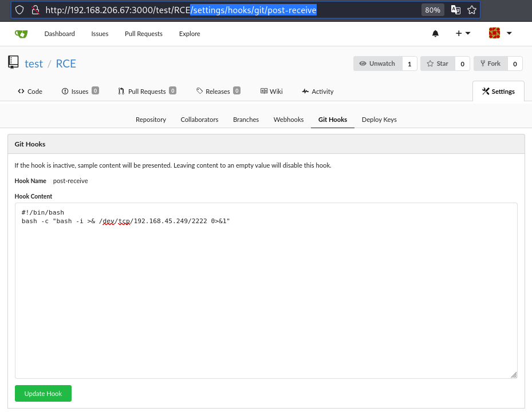The width and height of the screenshot is (532, 416).
Task: Open Explore page
Action: (x=190, y=34)
